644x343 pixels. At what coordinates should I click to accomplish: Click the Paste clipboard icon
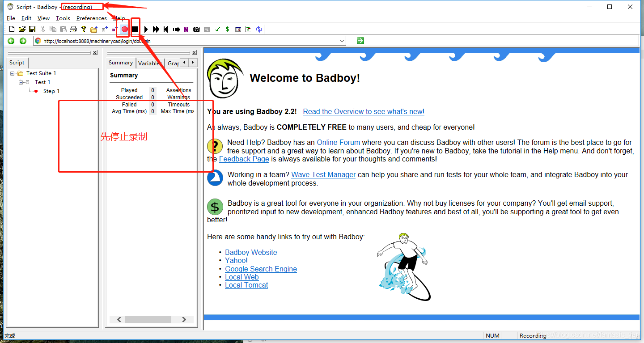click(x=63, y=29)
